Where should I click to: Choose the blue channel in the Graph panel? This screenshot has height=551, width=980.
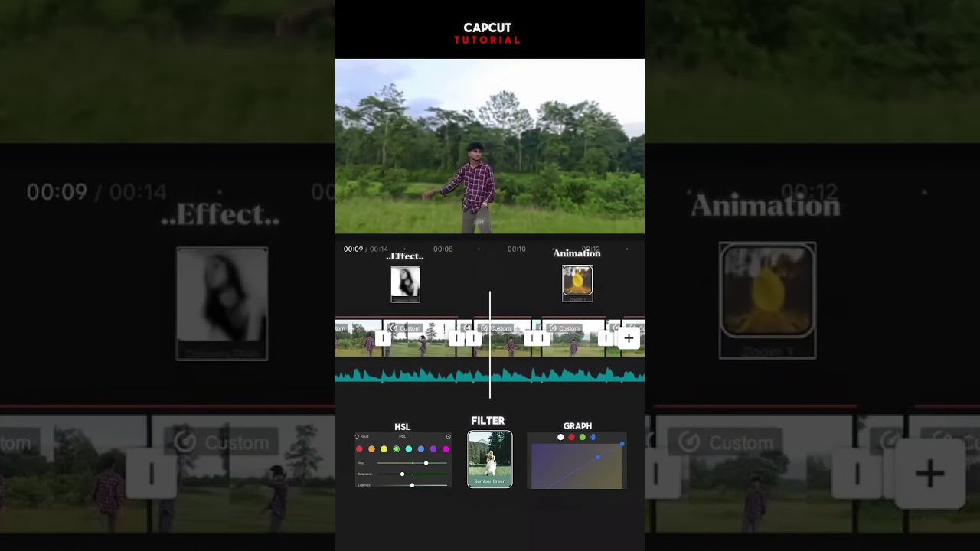[x=593, y=437]
